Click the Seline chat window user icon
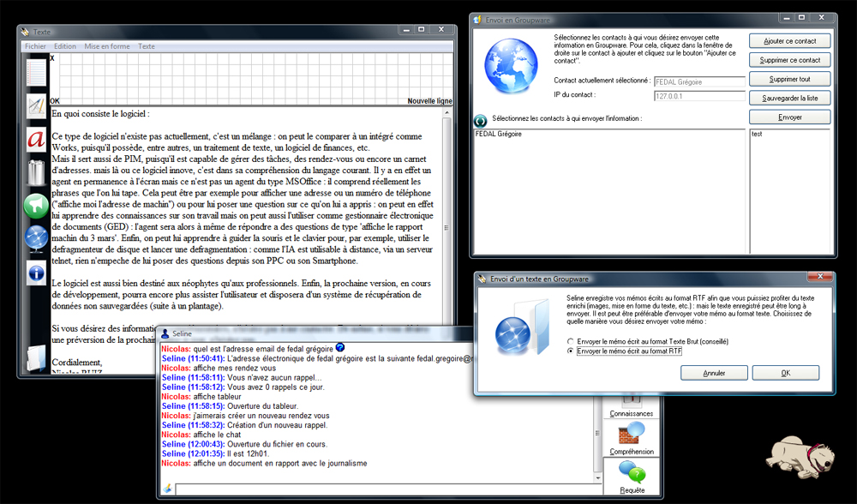 [165, 333]
